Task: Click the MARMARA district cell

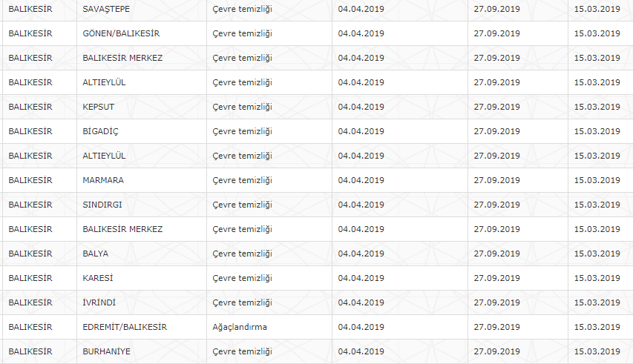Action: point(103,180)
